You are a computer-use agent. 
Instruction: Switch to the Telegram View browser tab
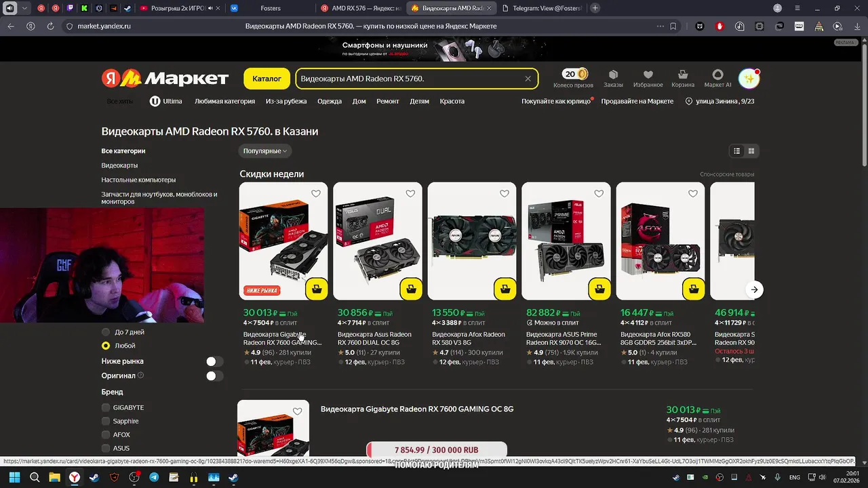(540, 8)
